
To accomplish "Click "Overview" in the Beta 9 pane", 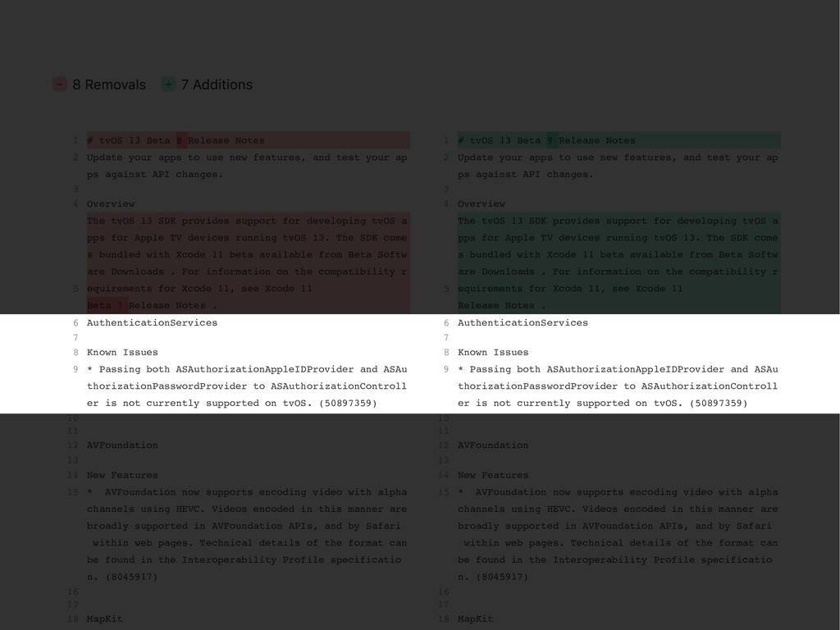I will pos(482,203).
